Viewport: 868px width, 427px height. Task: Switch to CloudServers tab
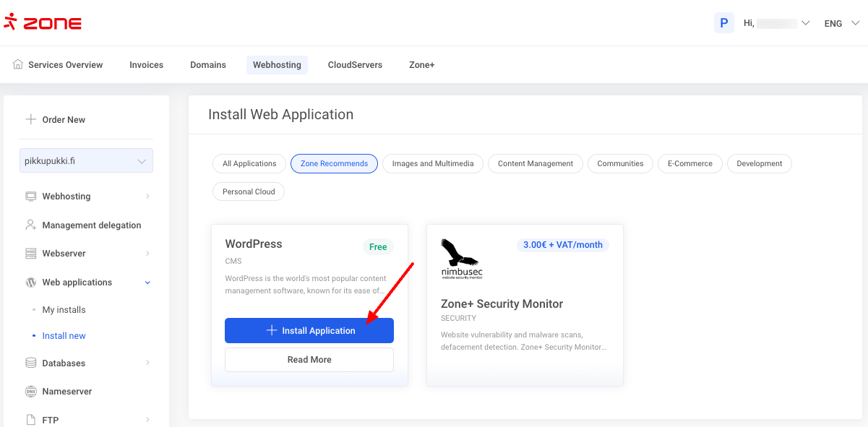pos(355,65)
